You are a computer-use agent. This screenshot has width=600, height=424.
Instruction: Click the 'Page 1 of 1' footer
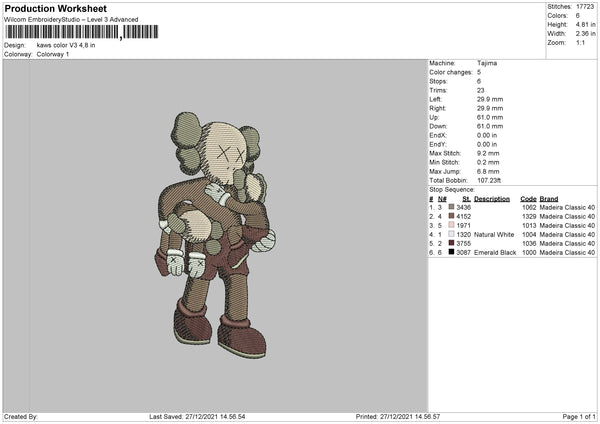coord(579,416)
